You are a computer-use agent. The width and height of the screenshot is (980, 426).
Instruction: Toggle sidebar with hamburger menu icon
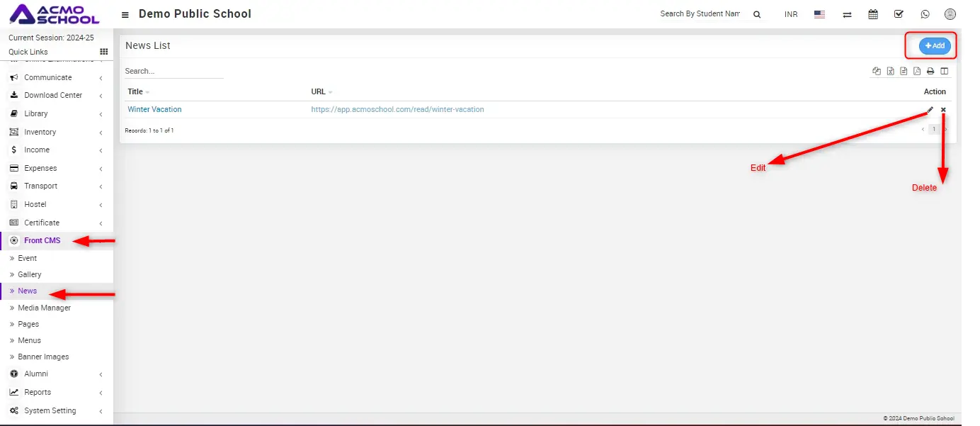tap(125, 15)
